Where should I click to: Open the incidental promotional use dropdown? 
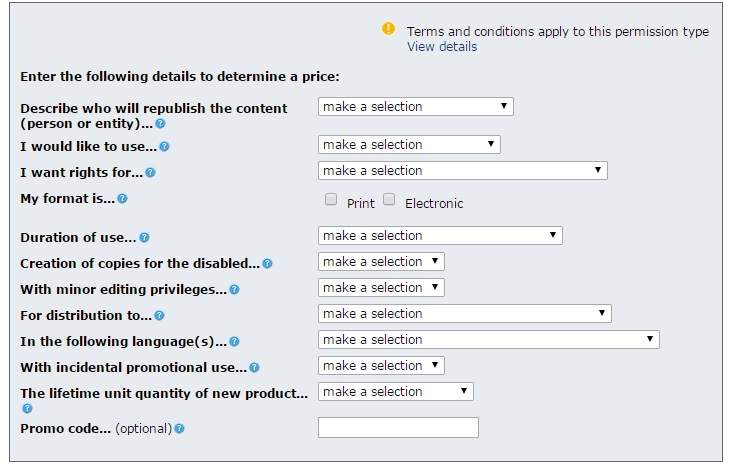(x=381, y=366)
